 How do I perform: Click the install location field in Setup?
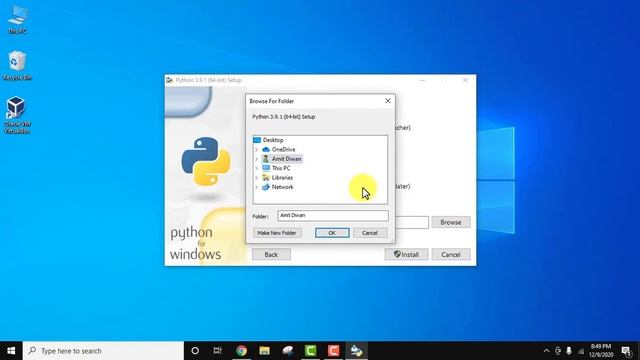(x=412, y=222)
